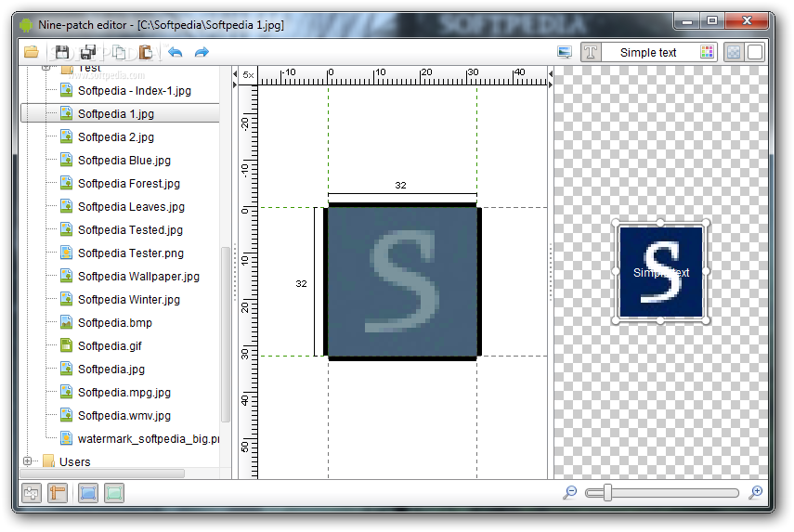
Task: Minimize the Nine-patch editor window
Action: pyautogui.click(x=687, y=21)
